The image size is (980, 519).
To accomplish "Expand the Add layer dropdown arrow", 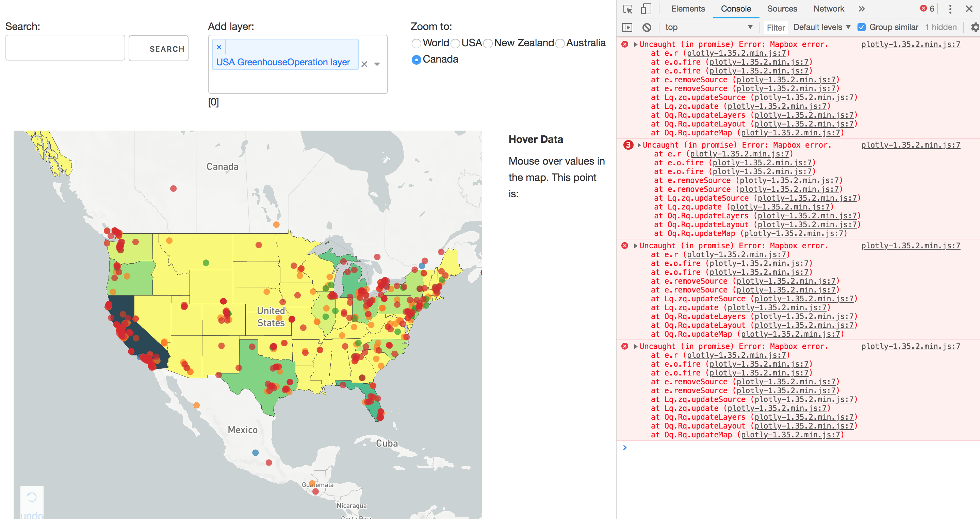I will coord(377,64).
